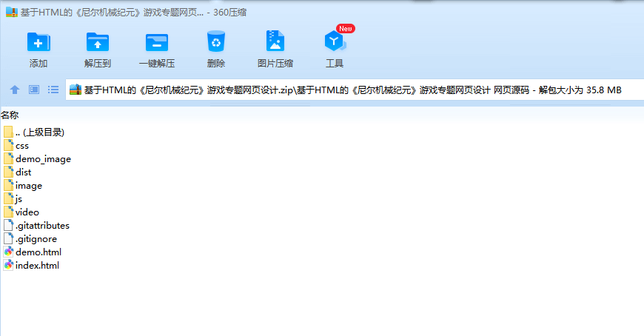
Task: Click the 解压到 (Extract to) icon
Action: point(97,42)
